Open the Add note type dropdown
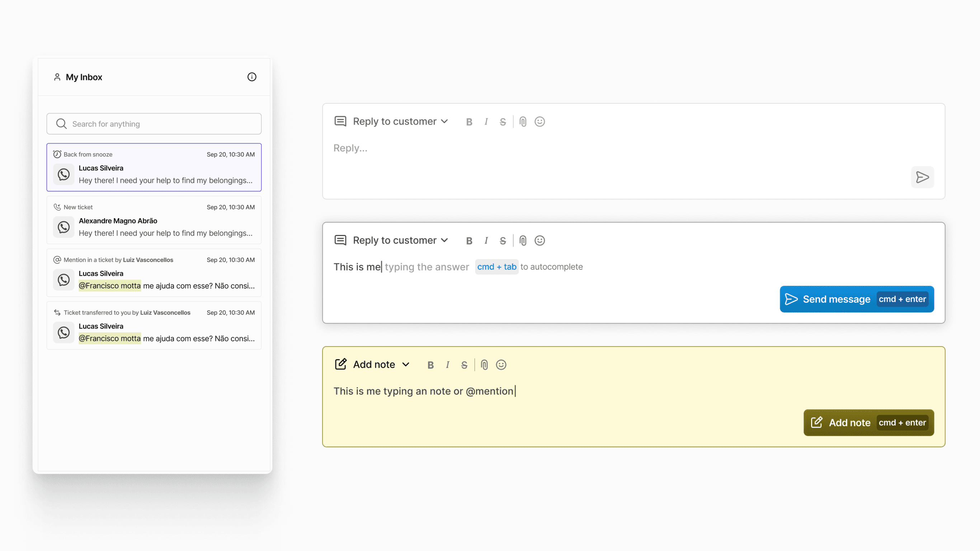This screenshot has width=980, height=551. coord(381,364)
